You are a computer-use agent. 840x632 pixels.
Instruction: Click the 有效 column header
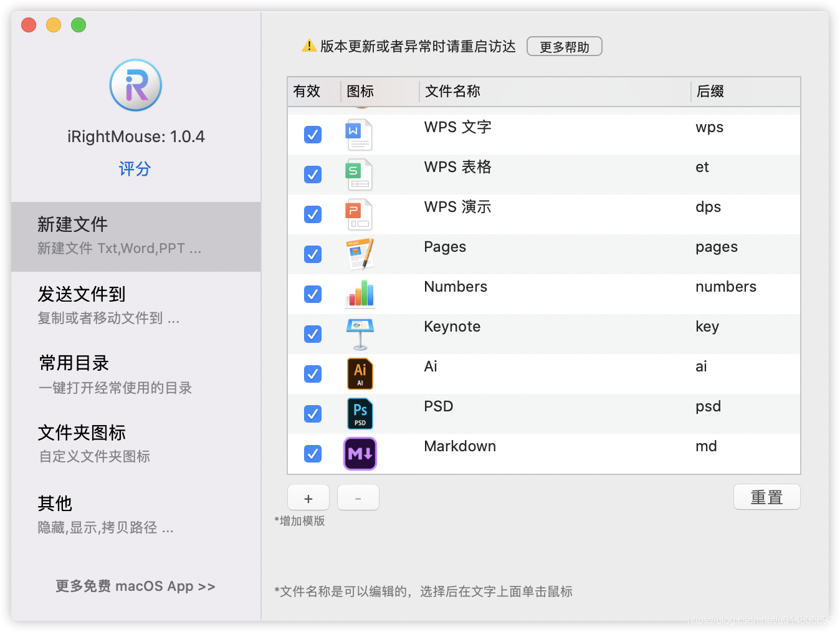point(313,92)
